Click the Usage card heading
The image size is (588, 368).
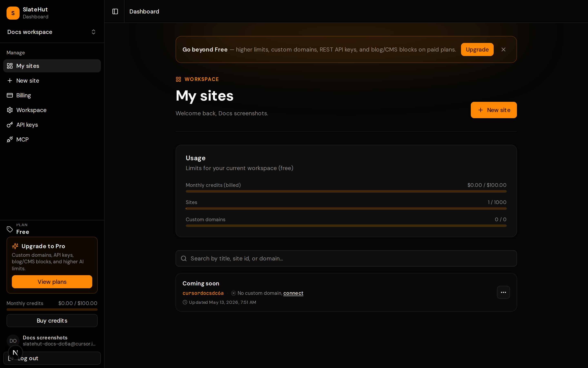(x=195, y=158)
